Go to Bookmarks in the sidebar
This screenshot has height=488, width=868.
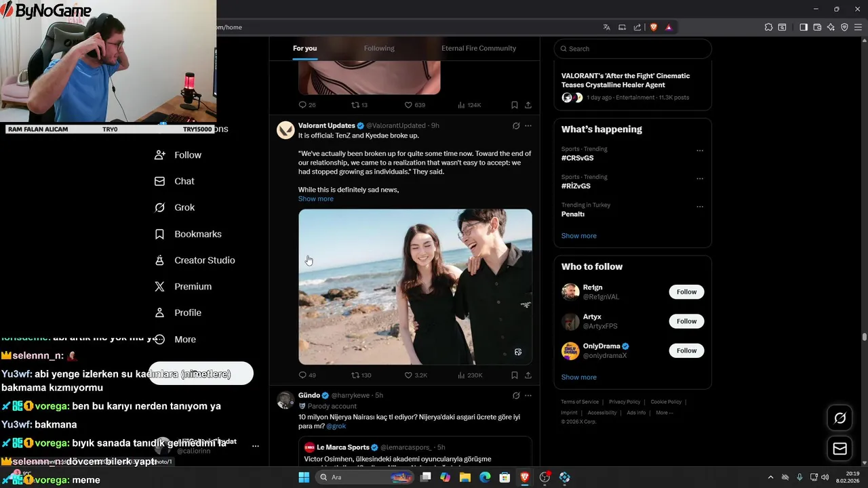click(188, 234)
